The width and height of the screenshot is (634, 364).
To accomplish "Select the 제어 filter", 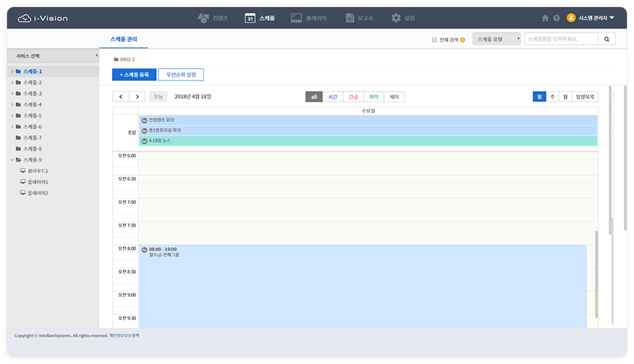I will tap(394, 97).
